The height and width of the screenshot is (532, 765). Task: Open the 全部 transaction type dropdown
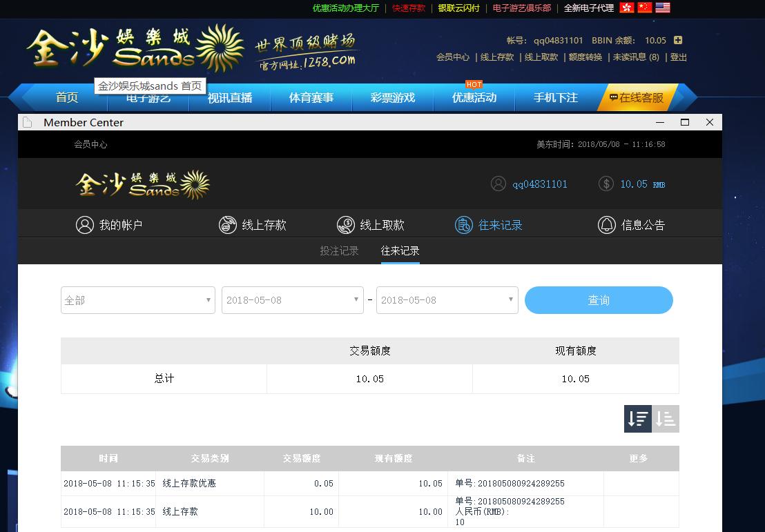[x=137, y=300]
